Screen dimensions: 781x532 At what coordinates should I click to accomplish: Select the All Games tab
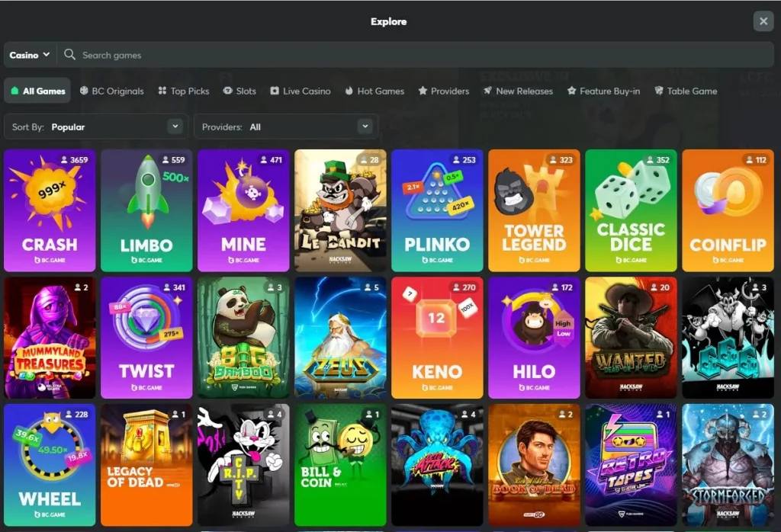(38, 91)
